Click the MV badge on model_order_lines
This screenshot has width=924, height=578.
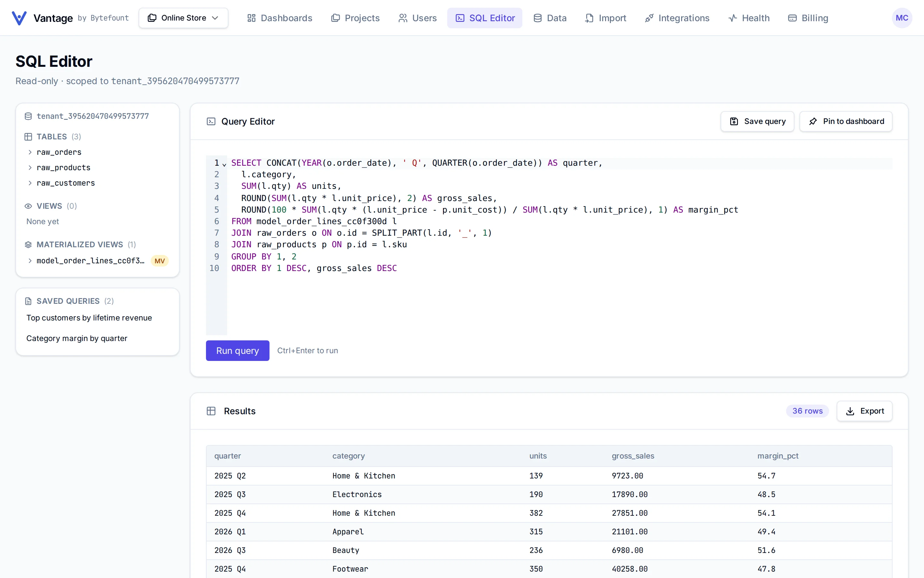tap(159, 261)
